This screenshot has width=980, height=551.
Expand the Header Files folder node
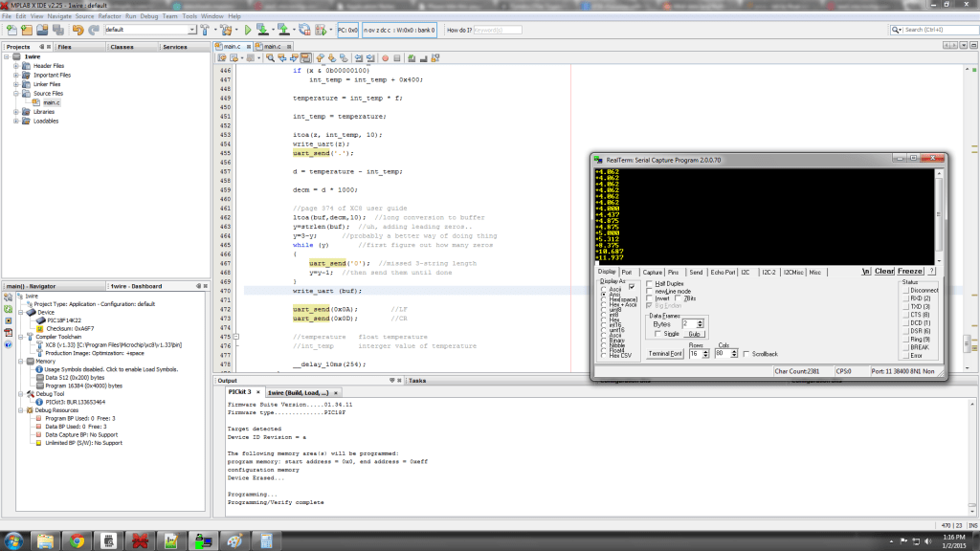coord(16,65)
